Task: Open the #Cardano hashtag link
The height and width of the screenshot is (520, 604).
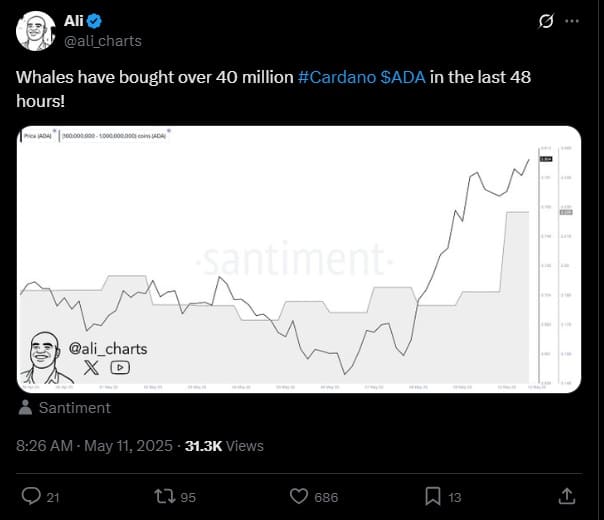Action: (337, 77)
